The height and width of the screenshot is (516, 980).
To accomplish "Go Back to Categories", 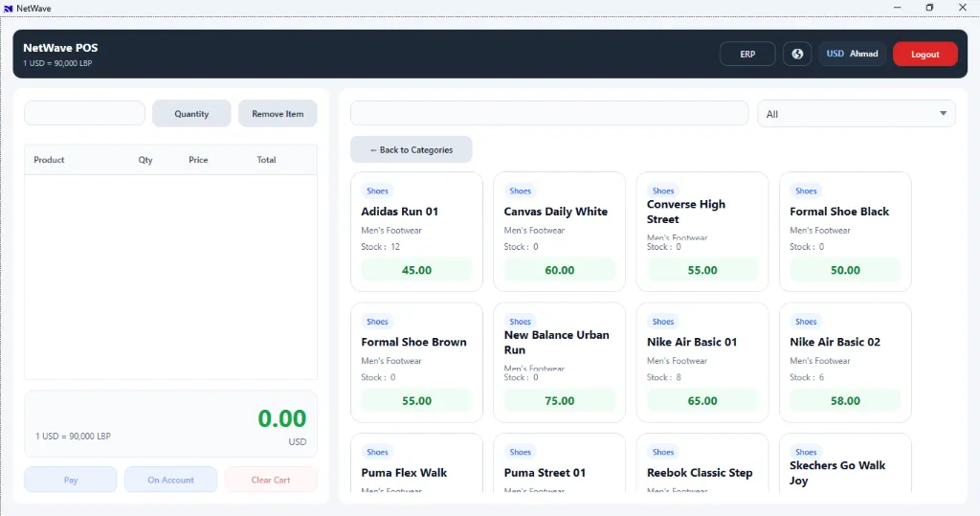I will 412,149.
